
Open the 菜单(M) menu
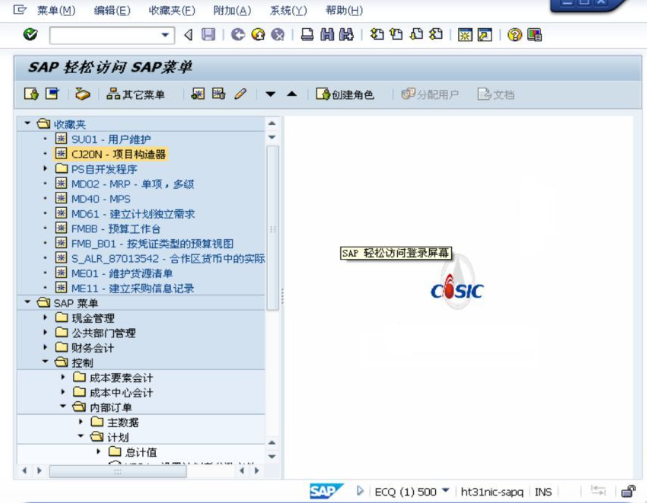tap(56, 10)
